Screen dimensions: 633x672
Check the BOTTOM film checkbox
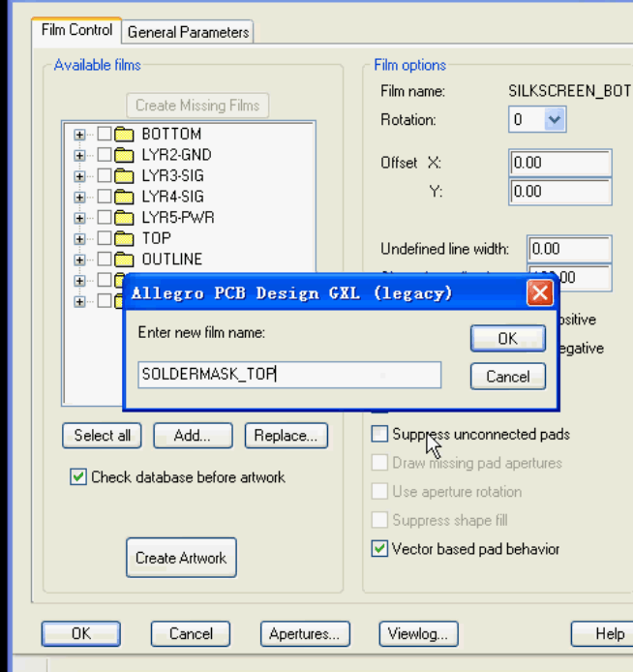pyautogui.click(x=105, y=134)
